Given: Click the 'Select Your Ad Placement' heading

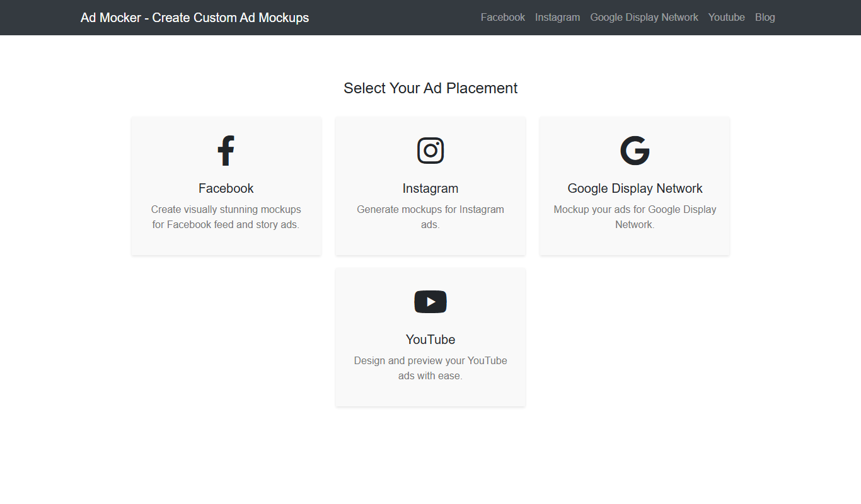Looking at the screenshot, I should click(x=430, y=88).
